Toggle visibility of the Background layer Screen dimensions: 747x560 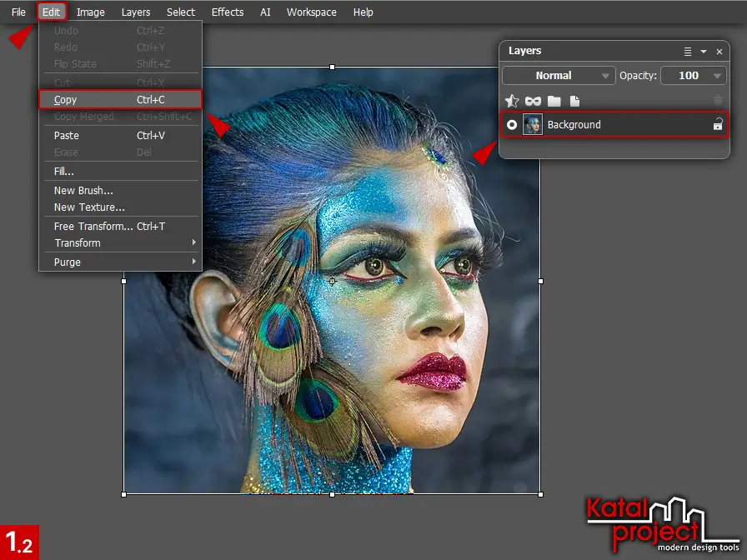click(512, 125)
